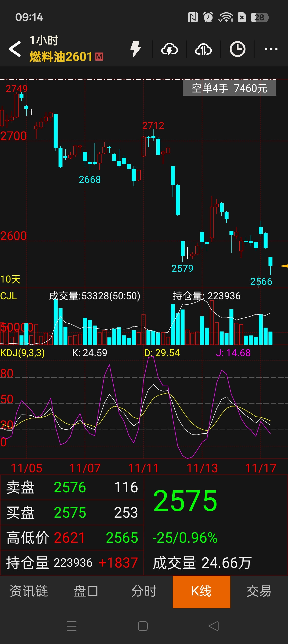This screenshot has height=644, width=288.
Task: Tap the low price 2565
Action: 122,538
